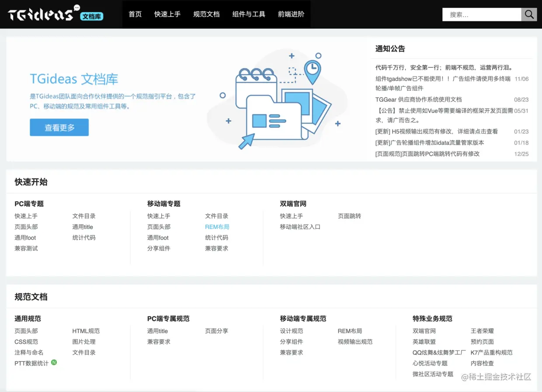542x392 pixels.
Task: Open the 页面跳转 link under 双端官网
Action: [x=349, y=216]
